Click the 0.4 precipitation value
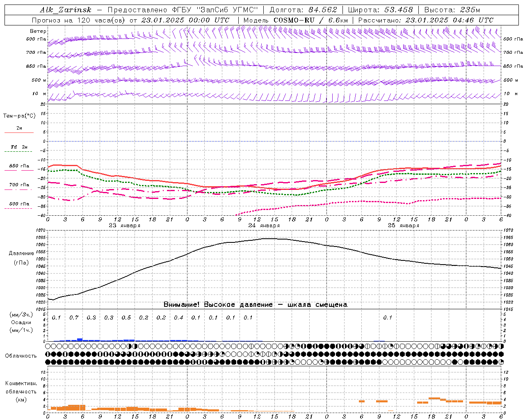Image resolution: width=525 pixels, height=420 pixels. coord(178,317)
